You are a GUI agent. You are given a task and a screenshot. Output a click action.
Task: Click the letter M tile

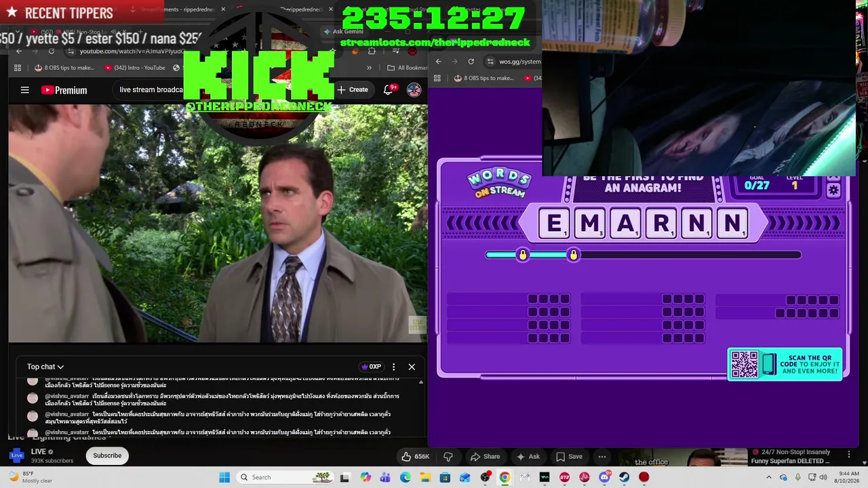[590, 224]
